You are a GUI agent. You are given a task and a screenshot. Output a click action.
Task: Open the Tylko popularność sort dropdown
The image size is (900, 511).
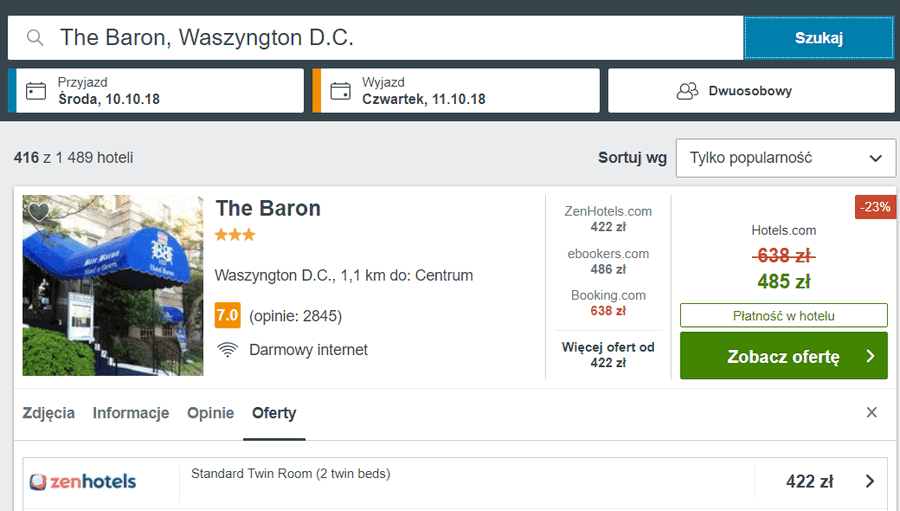[x=785, y=158]
